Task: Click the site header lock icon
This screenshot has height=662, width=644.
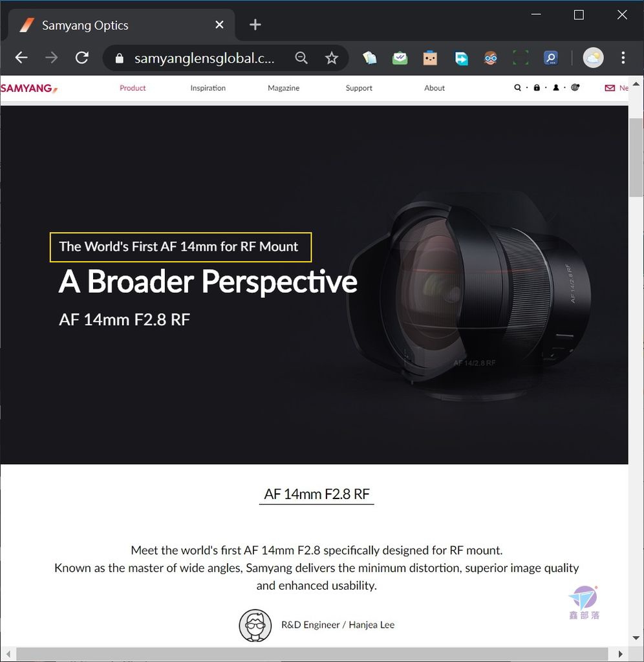Action: pos(536,88)
